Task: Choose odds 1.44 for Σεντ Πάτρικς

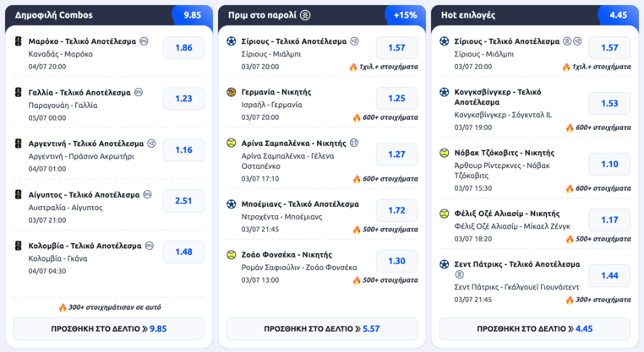Action: pos(609,276)
